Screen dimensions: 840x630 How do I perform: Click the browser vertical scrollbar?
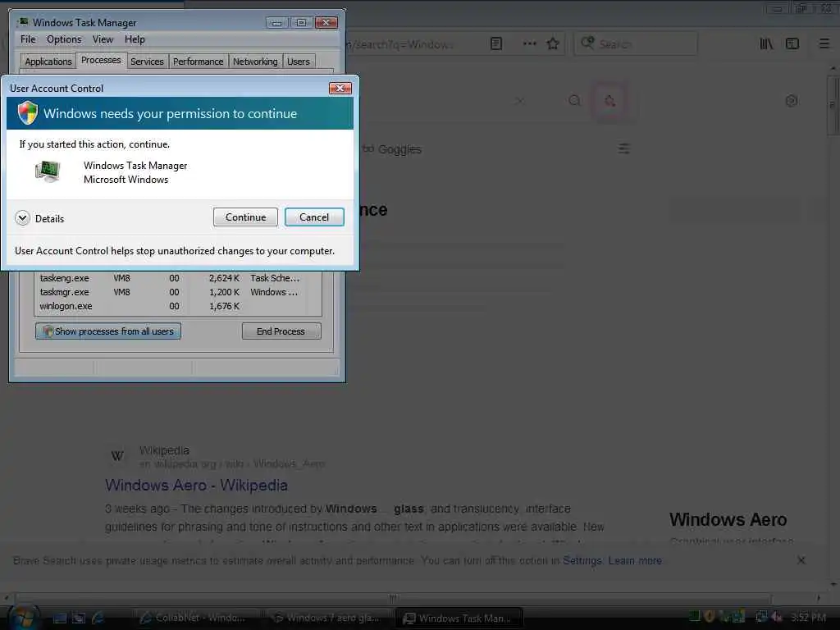coord(833,104)
